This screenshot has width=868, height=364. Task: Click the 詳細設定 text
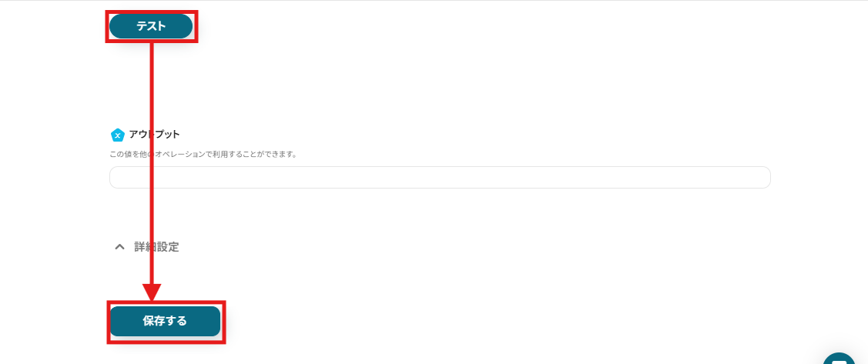pos(156,247)
